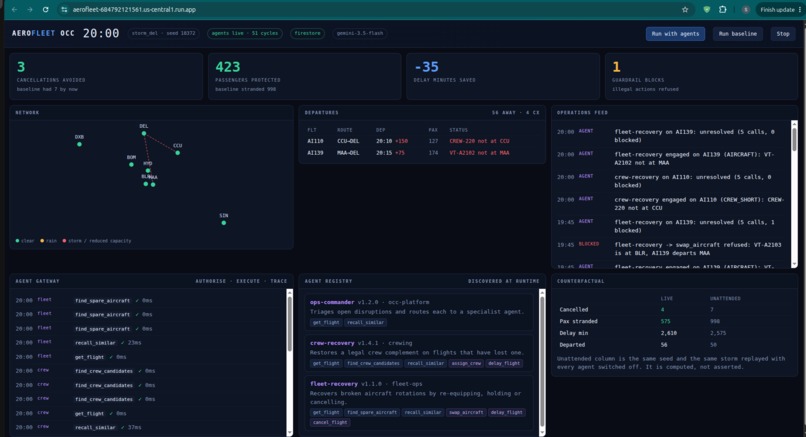This screenshot has height=437, width=806.
Task: Open the browser extensions puzzle icon
Action: tap(723, 9)
